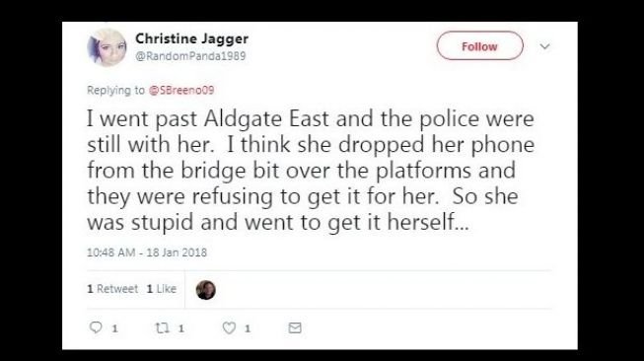Retweet using the arrows icon
The width and height of the screenshot is (644, 361).
[162, 327]
